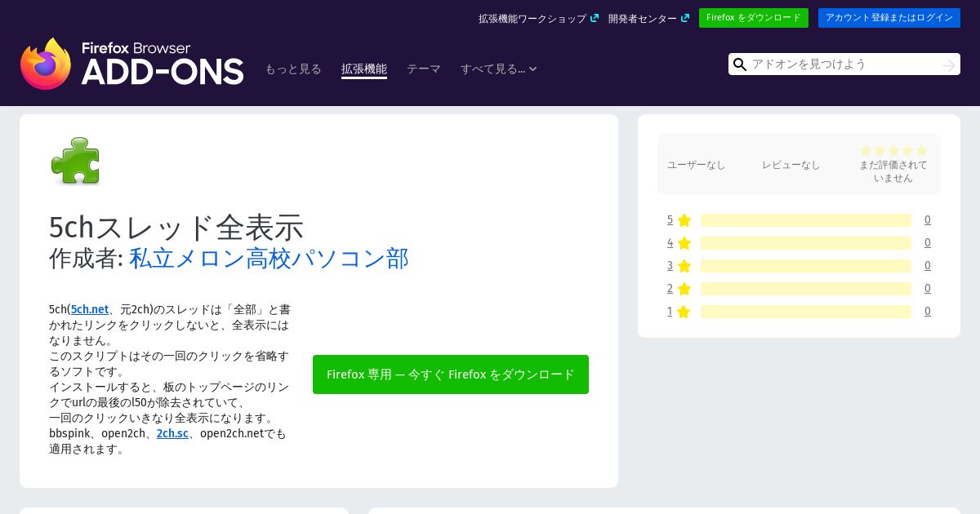Click the green puzzle piece add-on icon
The image size is (980, 514).
(x=75, y=160)
